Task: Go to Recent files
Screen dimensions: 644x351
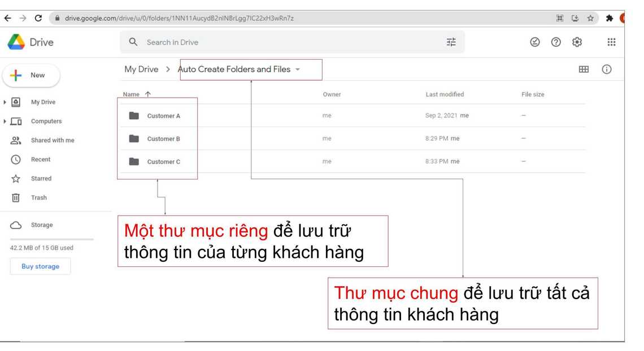Action: [40, 160]
